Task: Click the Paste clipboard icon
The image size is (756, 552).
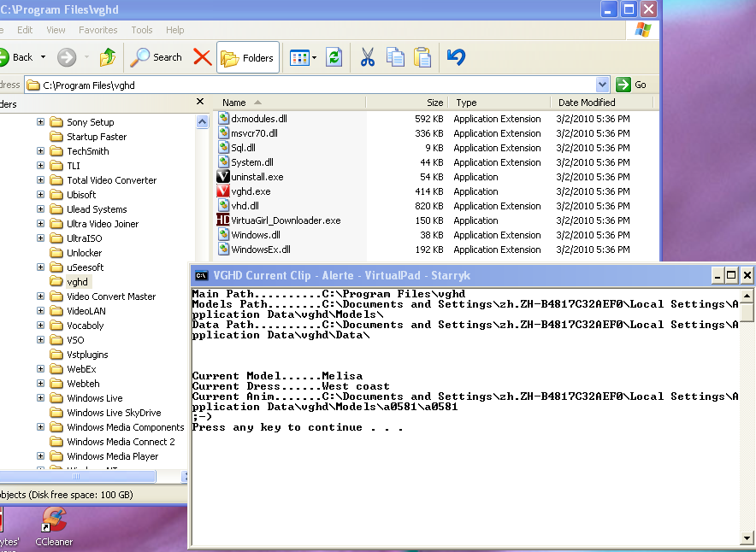Action: [422, 57]
